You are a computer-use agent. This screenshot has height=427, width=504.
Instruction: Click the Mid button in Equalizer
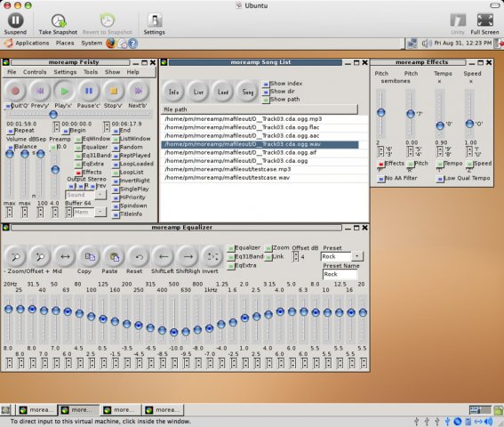[x=65, y=256]
